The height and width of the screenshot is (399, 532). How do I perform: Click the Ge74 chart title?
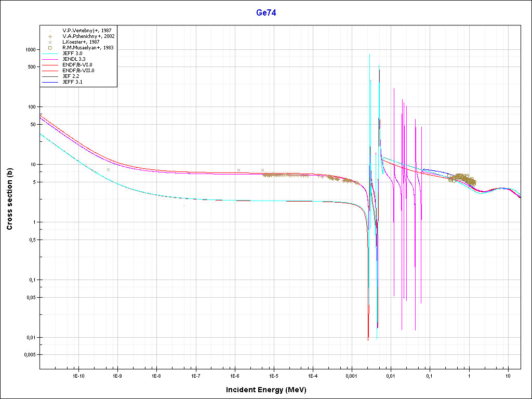click(x=266, y=13)
